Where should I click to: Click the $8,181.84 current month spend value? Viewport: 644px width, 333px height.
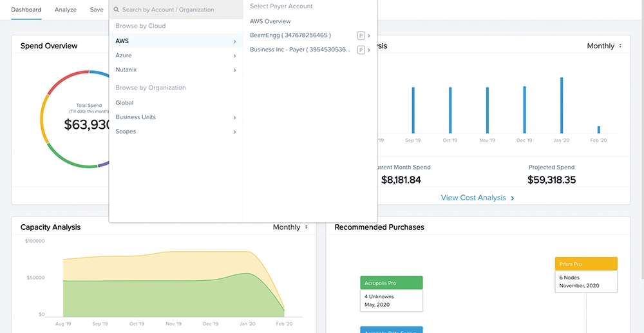[401, 180]
